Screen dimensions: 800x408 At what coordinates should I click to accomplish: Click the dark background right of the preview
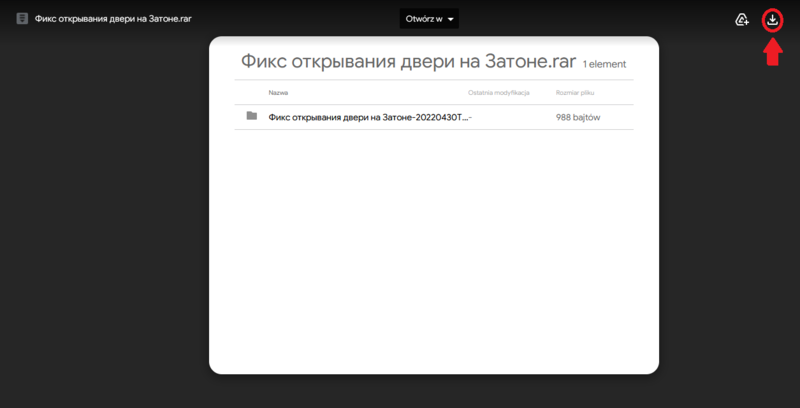click(x=730, y=220)
